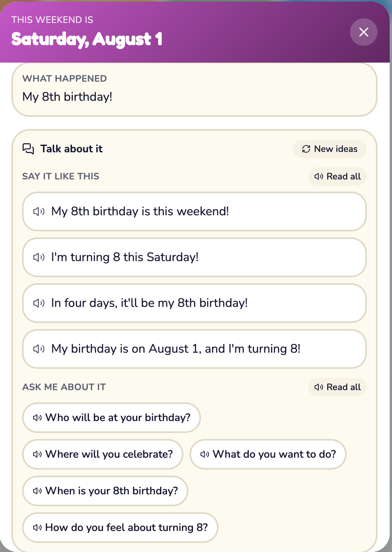392x552 pixels.
Task: Click the 'What happened' text field
Action: pos(194,90)
